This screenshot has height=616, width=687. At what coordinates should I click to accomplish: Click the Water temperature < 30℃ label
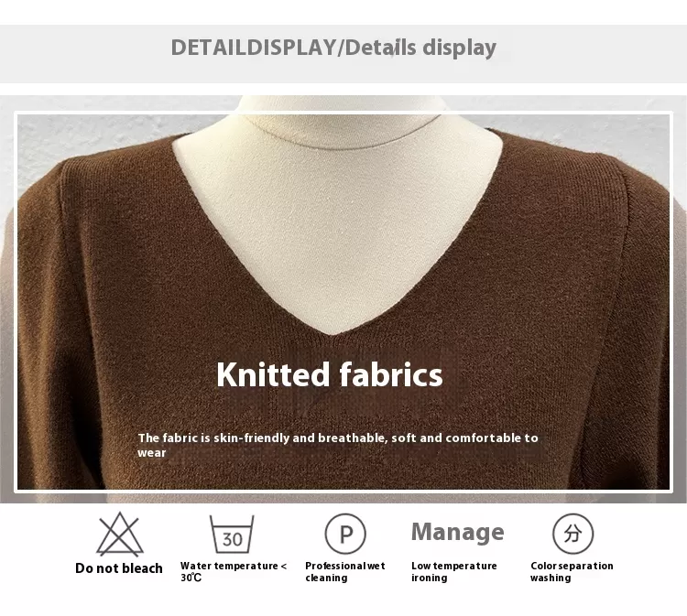234,572
